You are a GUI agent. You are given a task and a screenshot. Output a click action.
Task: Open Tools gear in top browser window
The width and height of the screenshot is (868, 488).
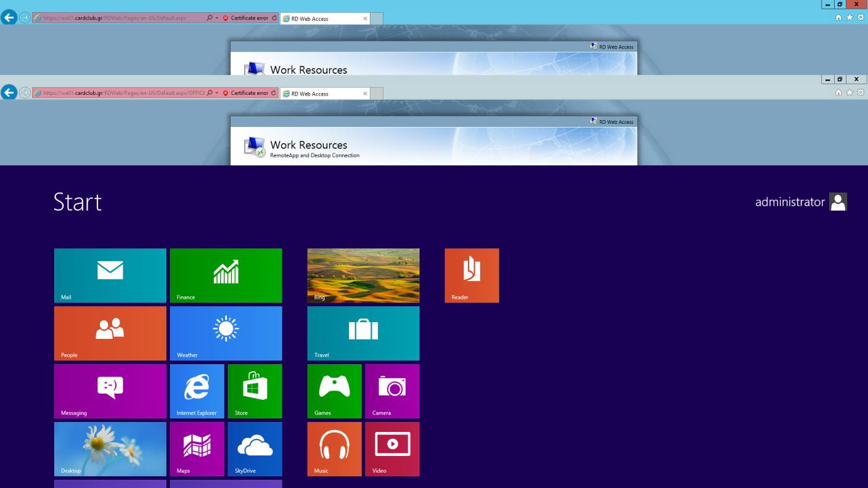(x=861, y=18)
